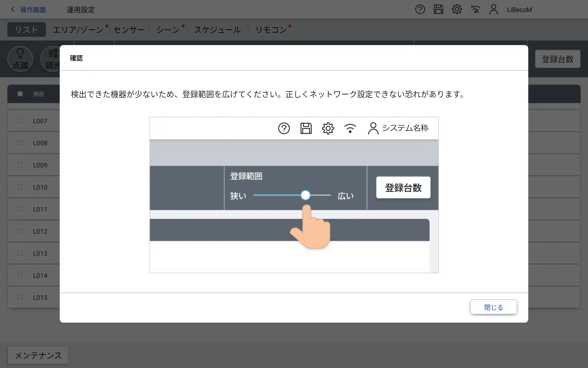Screen dimensions: 588x368
Task: Click 登録台数 button at top right
Action: [x=557, y=59]
